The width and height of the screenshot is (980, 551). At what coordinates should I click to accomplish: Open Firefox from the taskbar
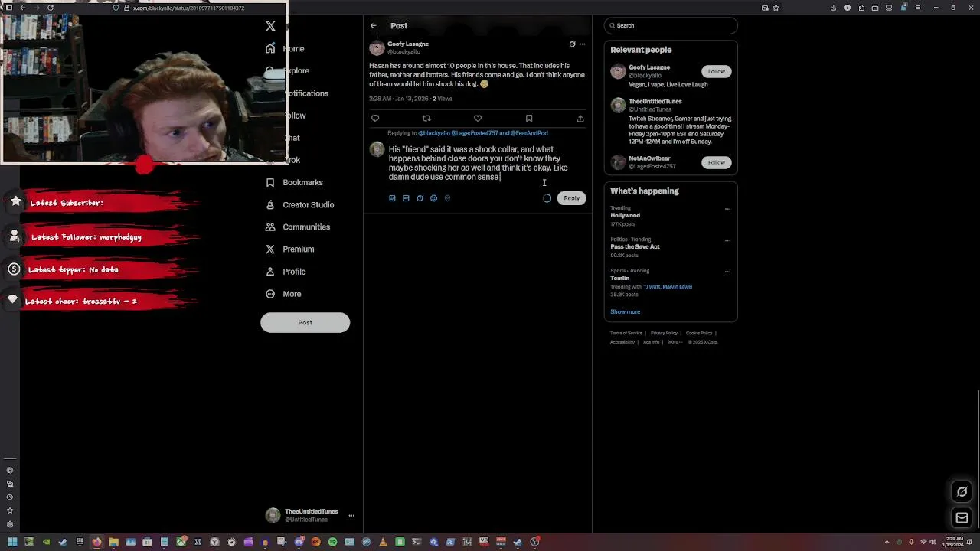pos(96,543)
